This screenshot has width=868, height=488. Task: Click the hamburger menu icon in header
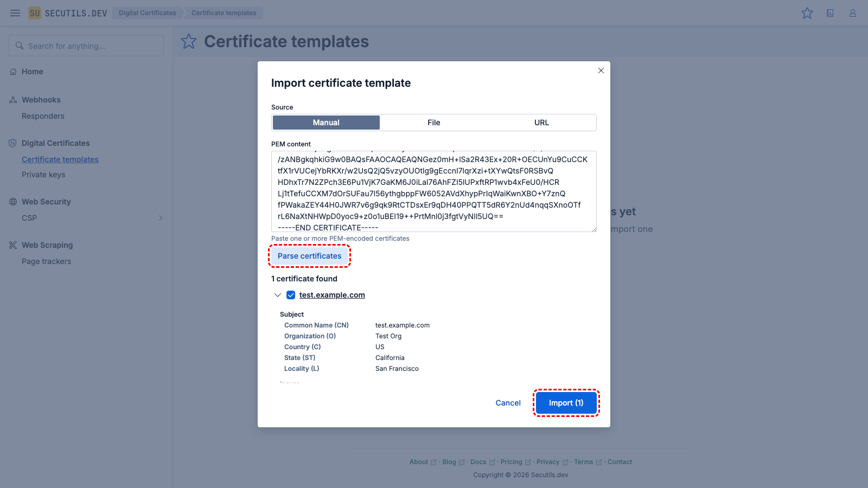pyautogui.click(x=15, y=13)
